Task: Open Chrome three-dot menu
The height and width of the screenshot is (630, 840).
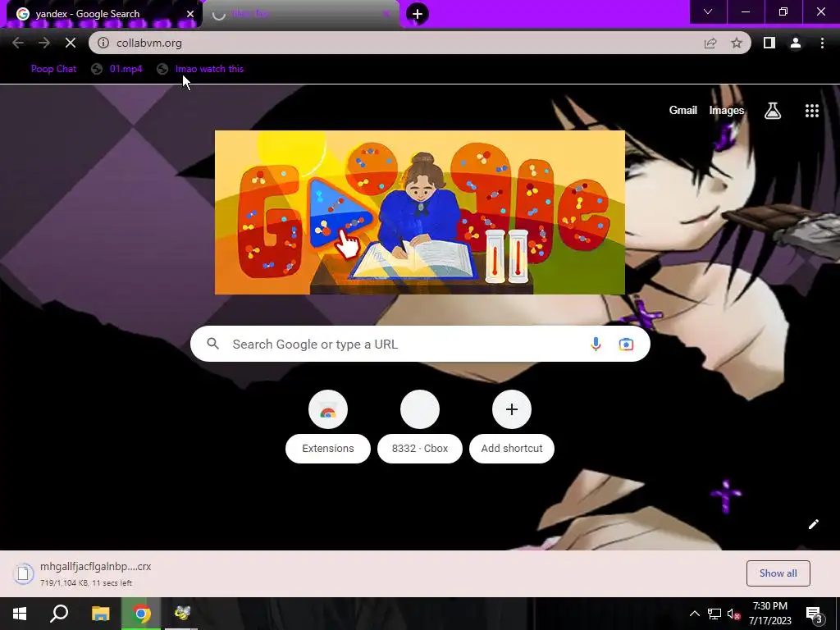Action: (822, 43)
